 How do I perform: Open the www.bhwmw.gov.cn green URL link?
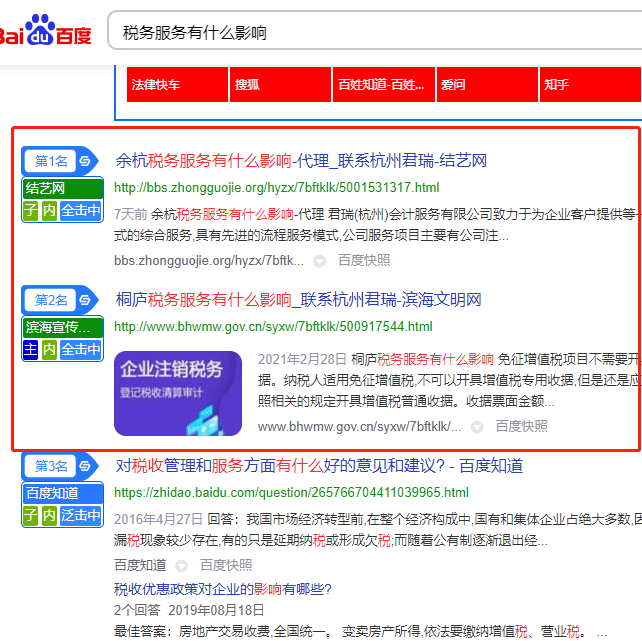pos(273,327)
